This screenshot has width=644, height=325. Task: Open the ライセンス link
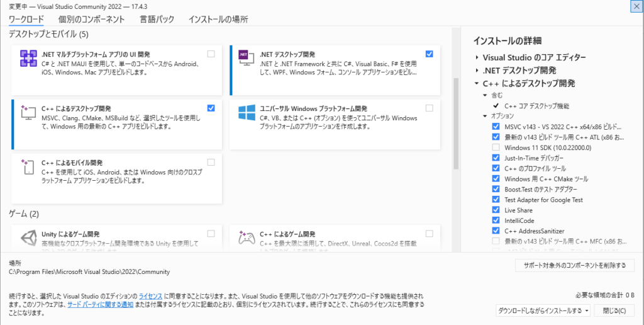pos(151,296)
